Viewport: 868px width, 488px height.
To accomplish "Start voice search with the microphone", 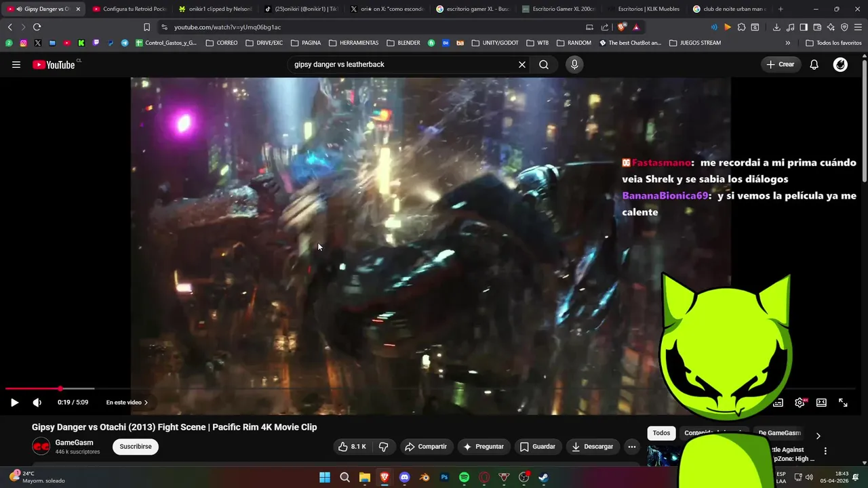I will [x=574, y=64].
